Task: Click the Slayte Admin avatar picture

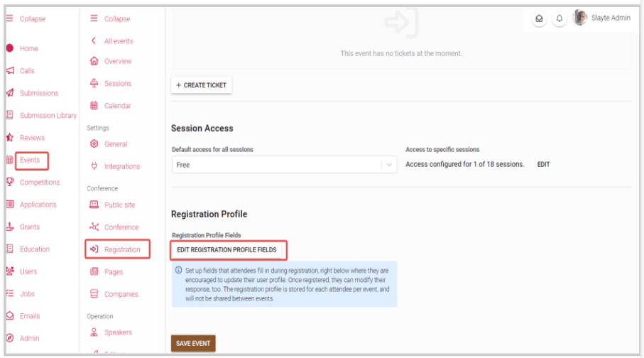Action: tap(580, 18)
